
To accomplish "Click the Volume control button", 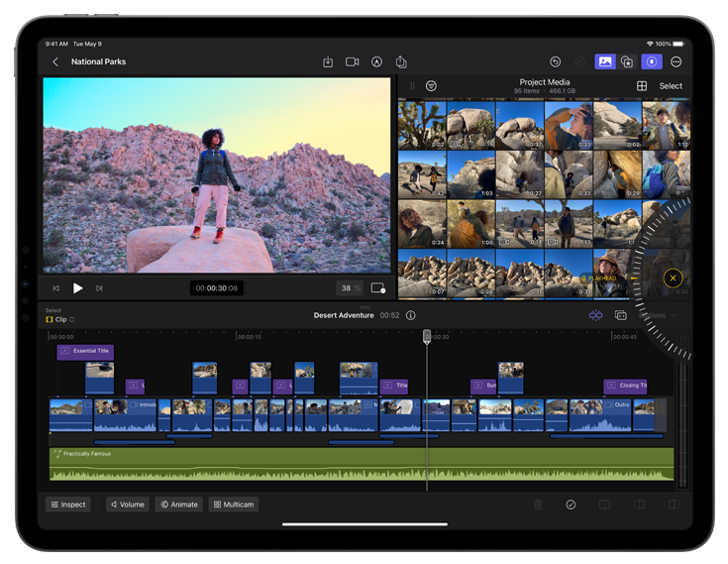I will point(127,505).
